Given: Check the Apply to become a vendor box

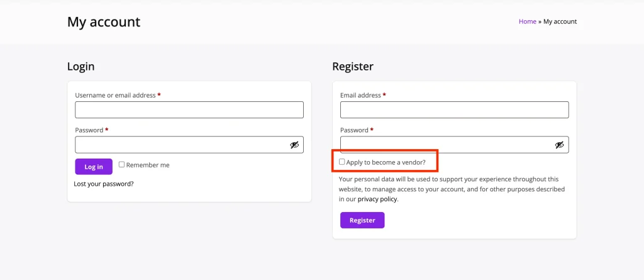Looking at the screenshot, I should coord(341,162).
